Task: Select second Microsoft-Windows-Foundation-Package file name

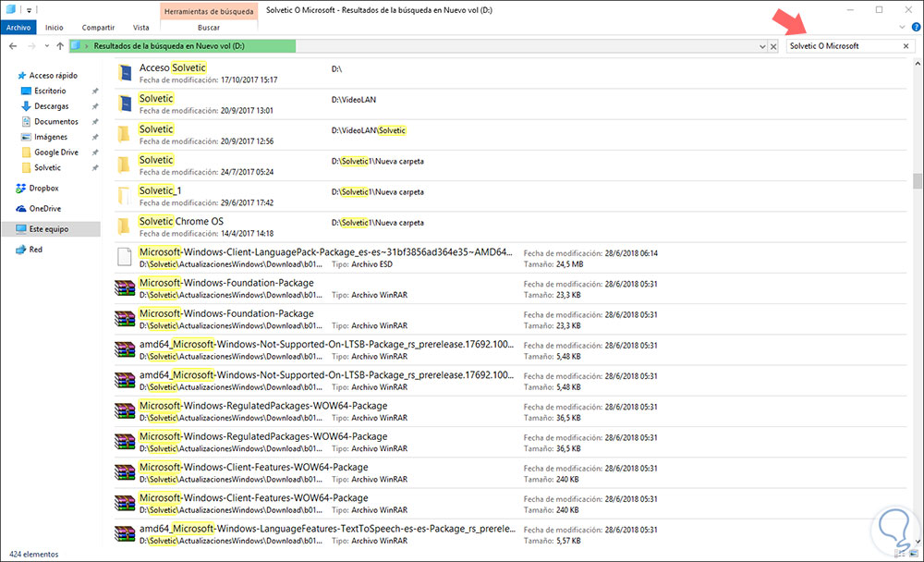Action: tap(226, 313)
